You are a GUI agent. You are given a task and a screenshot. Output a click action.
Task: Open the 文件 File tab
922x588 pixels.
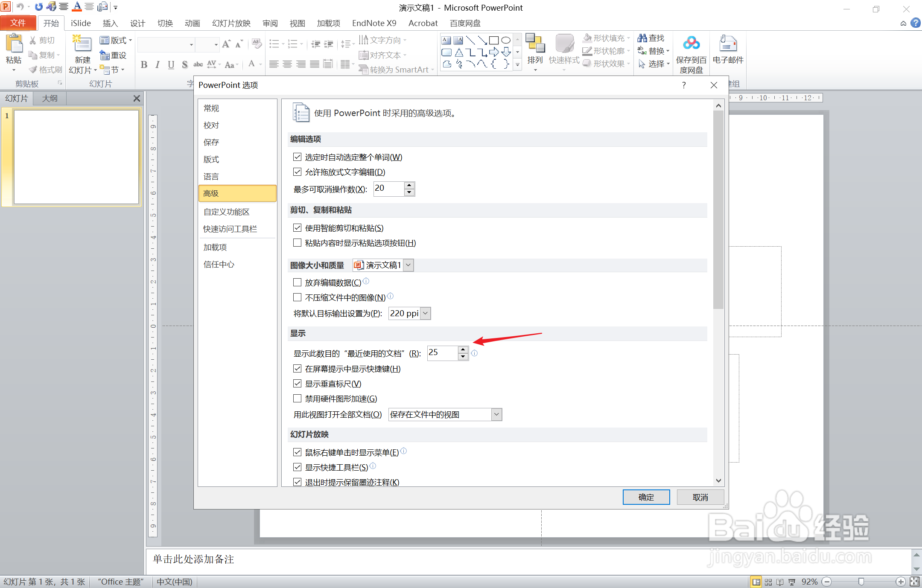(18, 23)
